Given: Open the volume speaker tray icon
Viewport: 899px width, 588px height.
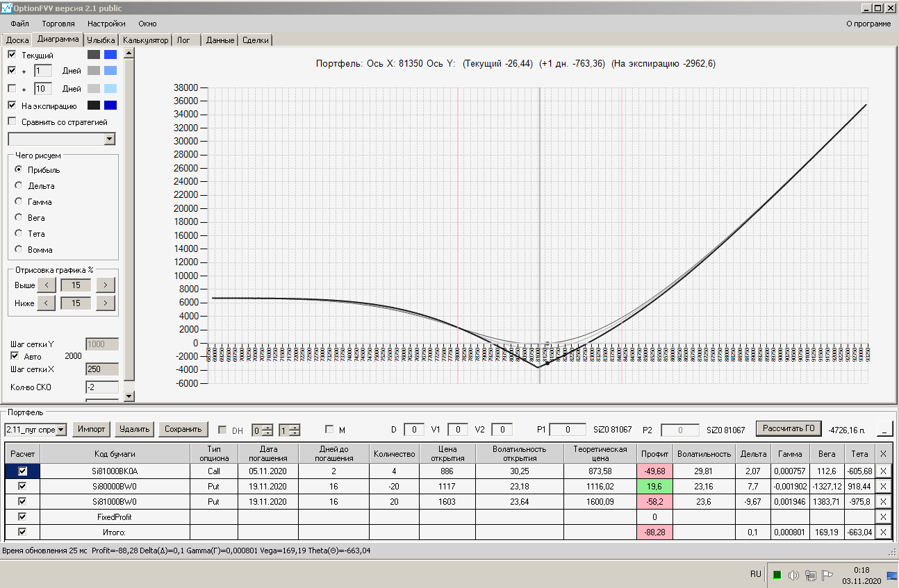Looking at the screenshot, I should 794,575.
